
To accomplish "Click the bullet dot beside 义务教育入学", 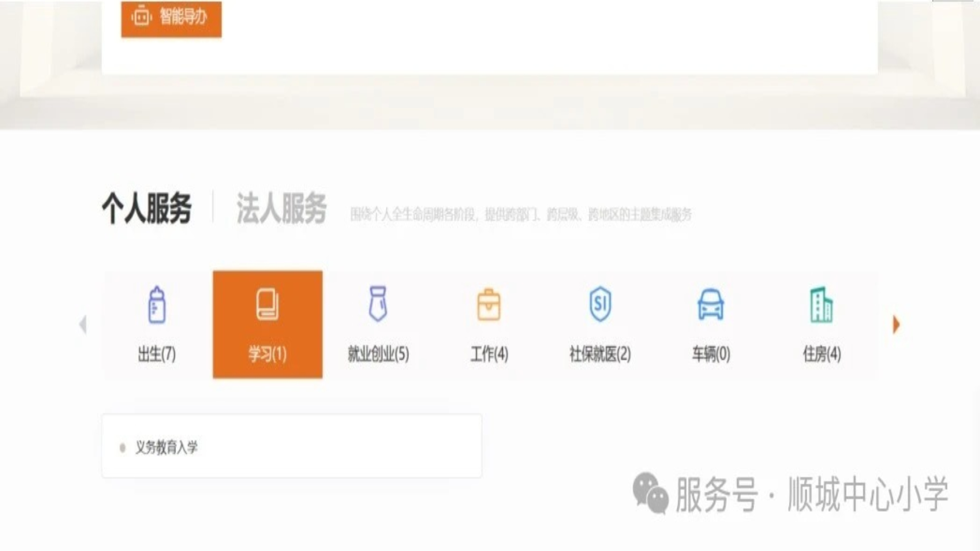I will pyautogui.click(x=122, y=448).
